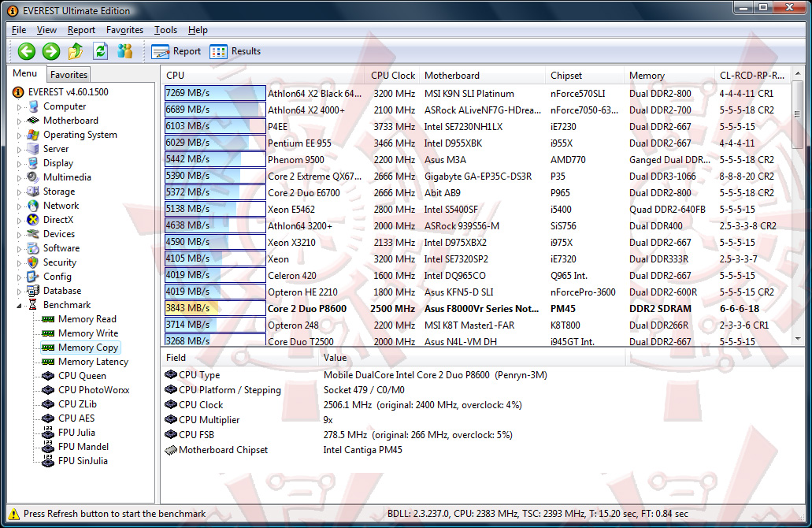Open the Report menu
812x528 pixels.
(81, 30)
